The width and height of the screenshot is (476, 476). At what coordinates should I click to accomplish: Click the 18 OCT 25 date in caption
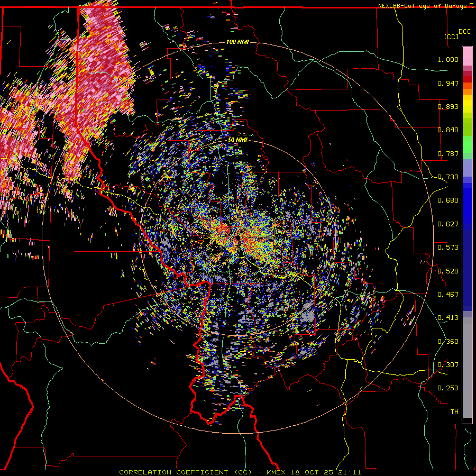click(312, 472)
